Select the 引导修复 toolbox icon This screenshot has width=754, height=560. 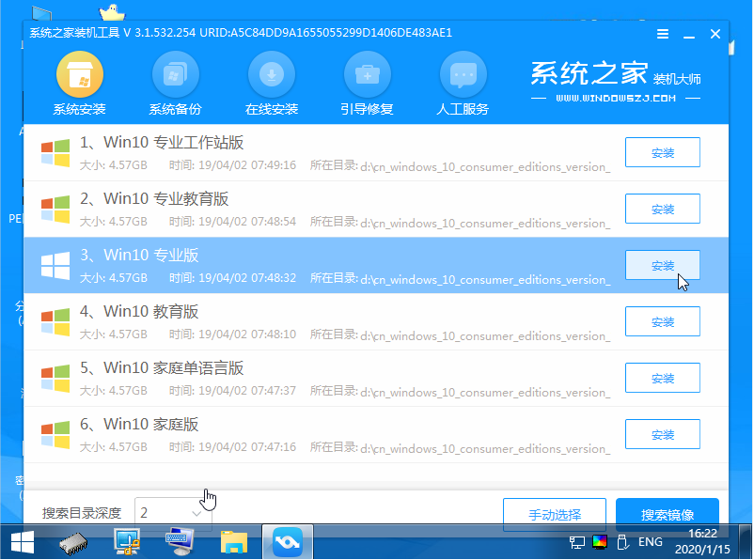click(x=367, y=75)
